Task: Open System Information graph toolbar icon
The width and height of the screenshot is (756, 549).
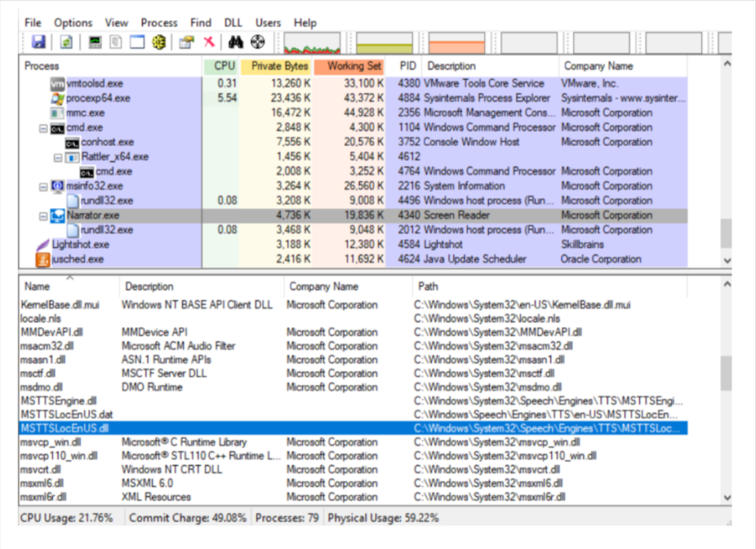Action: [x=94, y=42]
